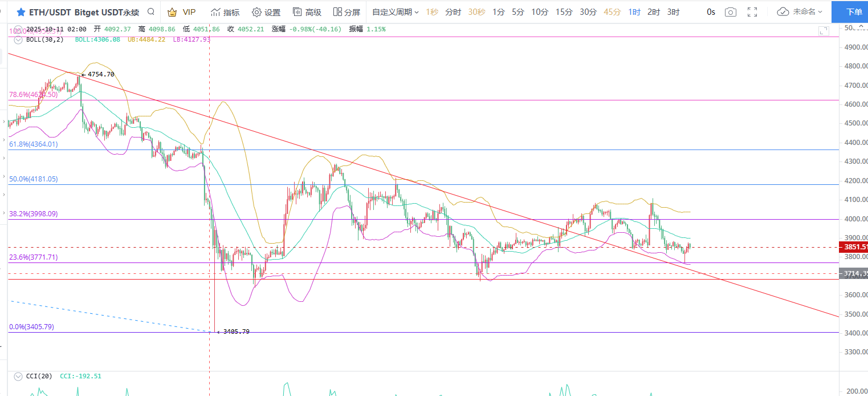Select the 15分 timeframe
The width and height of the screenshot is (868, 396).
tap(564, 12)
